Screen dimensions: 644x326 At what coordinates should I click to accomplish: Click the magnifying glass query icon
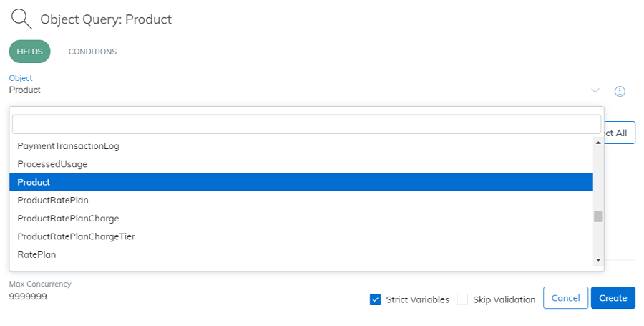[x=21, y=19]
